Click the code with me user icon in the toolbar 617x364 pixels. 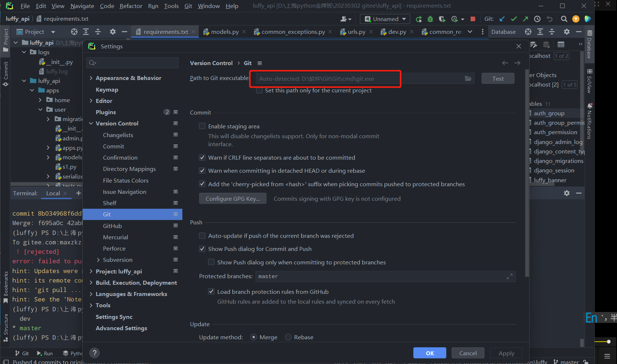pyautogui.click(x=346, y=19)
